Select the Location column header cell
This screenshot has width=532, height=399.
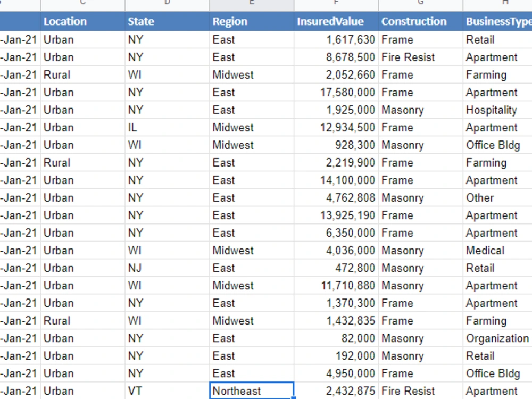[82, 21]
